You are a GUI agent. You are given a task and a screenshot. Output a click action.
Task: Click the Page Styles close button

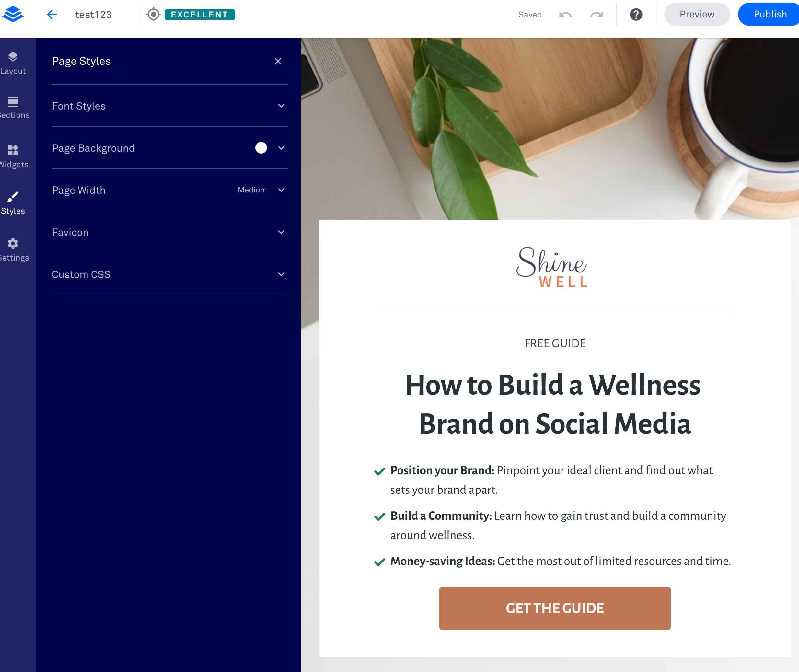point(279,61)
